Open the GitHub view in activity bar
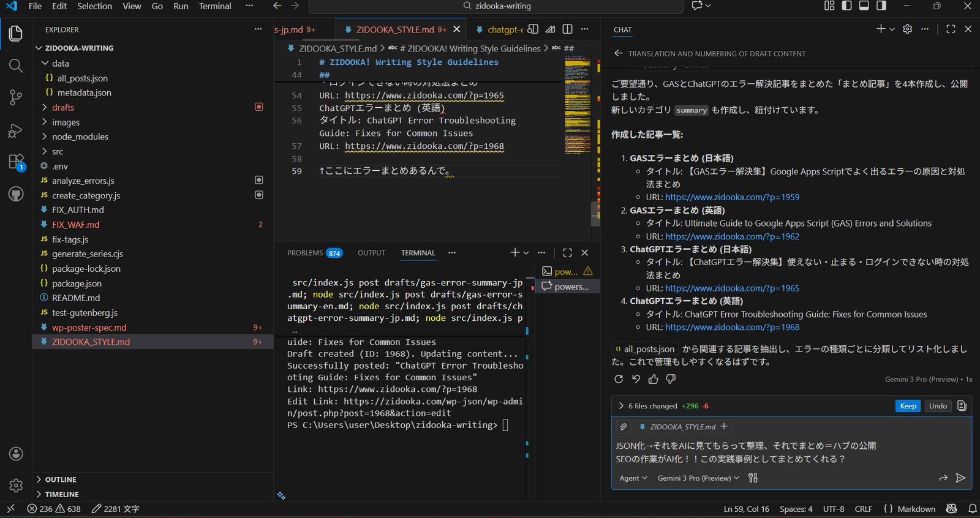 [16, 195]
